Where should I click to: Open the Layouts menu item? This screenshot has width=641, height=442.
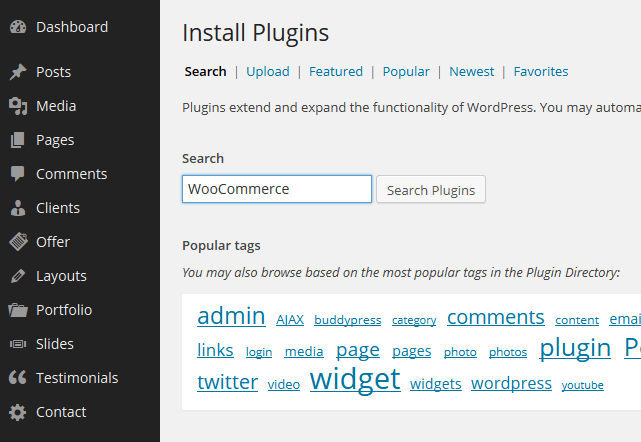(61, 276)
